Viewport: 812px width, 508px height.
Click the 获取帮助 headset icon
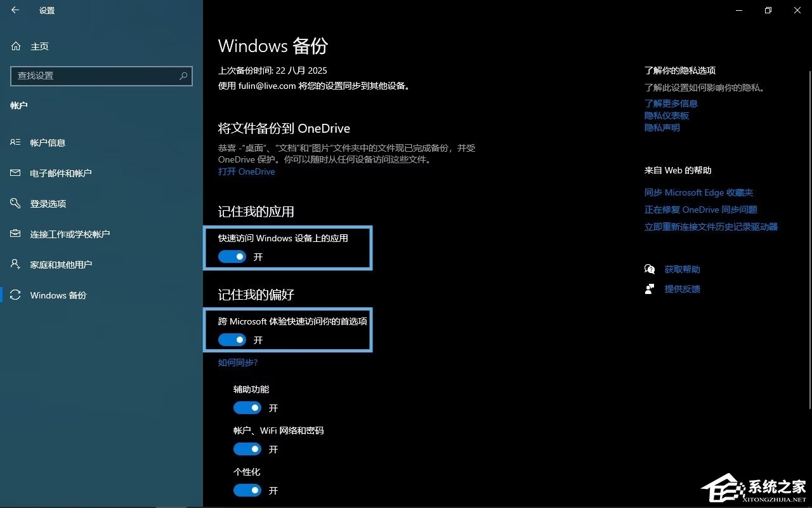(649, 269)
